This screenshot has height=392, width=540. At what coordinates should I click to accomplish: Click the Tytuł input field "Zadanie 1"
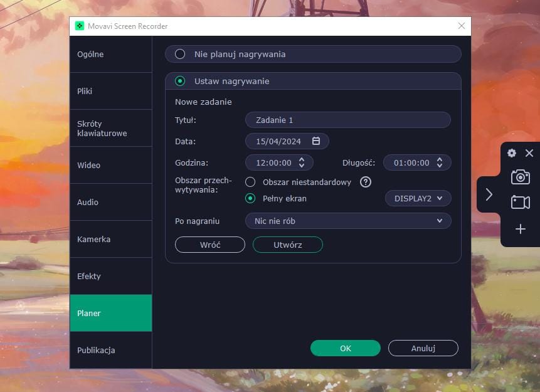(347, 120)
